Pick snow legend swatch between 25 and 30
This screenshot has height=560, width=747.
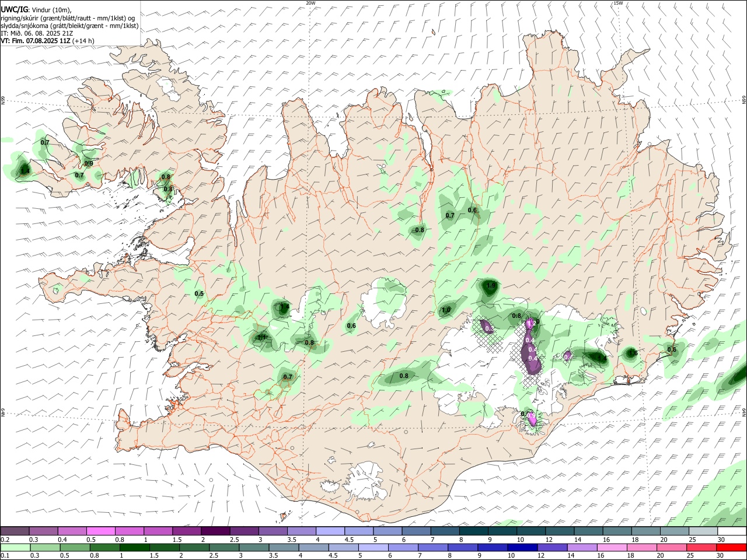704,531
